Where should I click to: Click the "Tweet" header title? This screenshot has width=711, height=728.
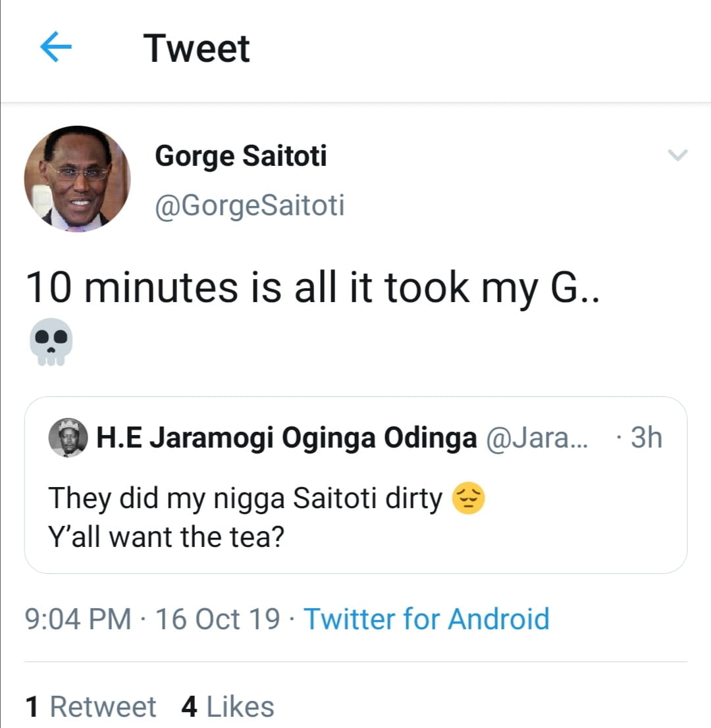pyautogui.click(x=197, y=49)
